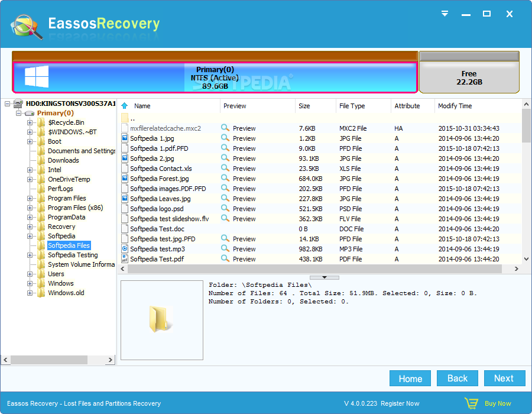The height and width of the screenshot is (414, 532).
Task: Click the preview magnifier for Softpedia test.mp3
Action: pos(225,248)
